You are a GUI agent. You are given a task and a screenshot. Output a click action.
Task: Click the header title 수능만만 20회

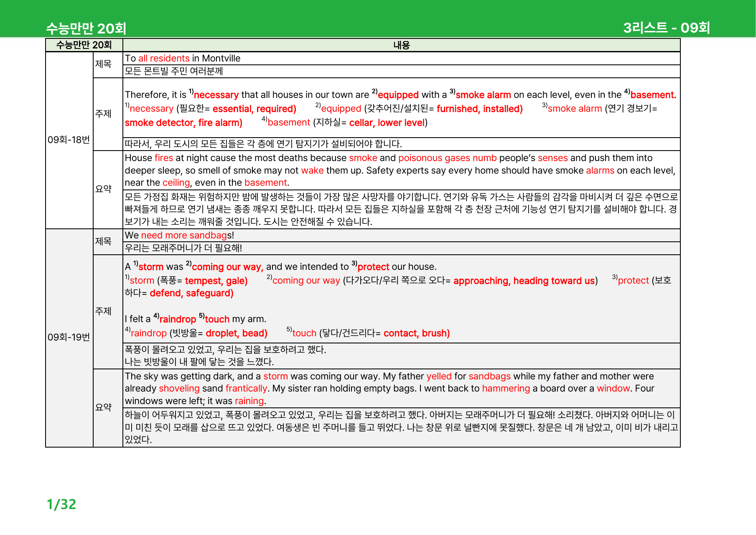[x=86, y=28]
